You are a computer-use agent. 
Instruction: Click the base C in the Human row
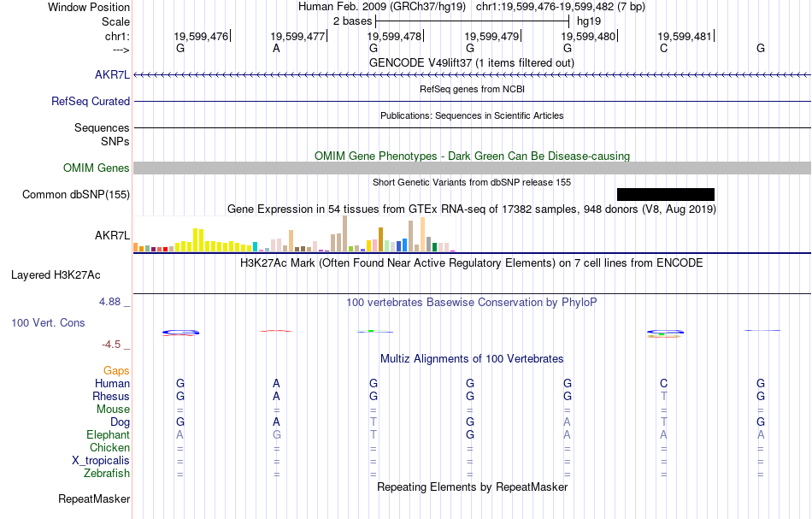pos(664,383)
